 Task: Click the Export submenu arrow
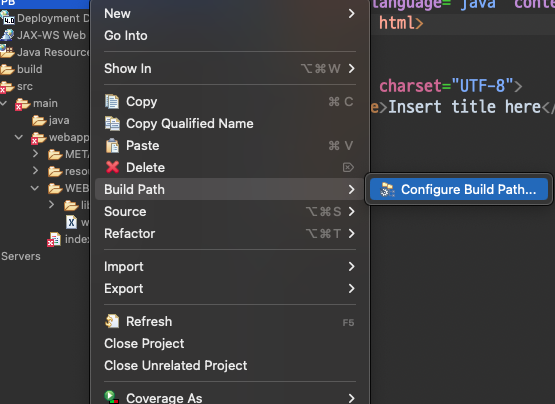tap(351, 288)
